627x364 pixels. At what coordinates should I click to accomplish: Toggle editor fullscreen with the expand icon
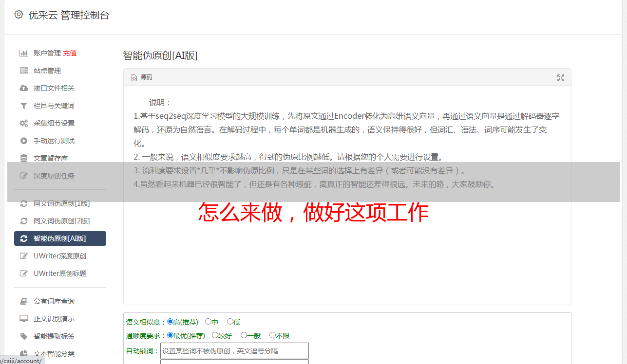pyautogui.click(x=560, y=78)
